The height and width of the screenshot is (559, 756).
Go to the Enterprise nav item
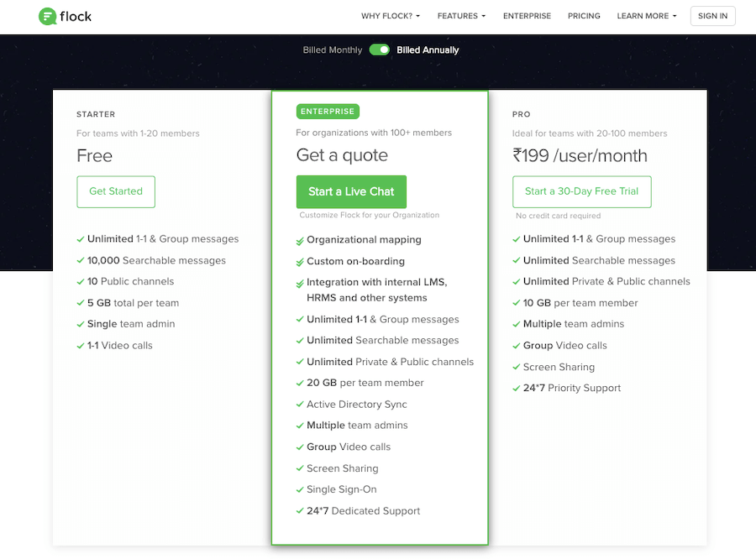[x=527, y=16]
